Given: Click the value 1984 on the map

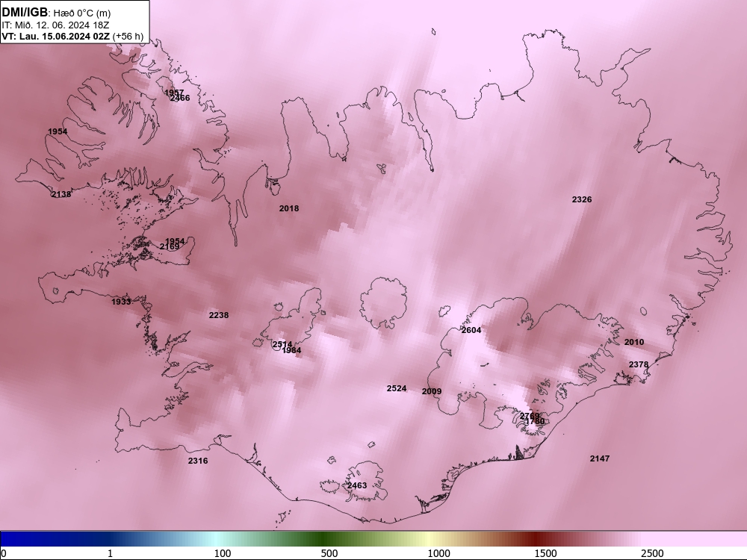Looking at the screenshot, I should point(291,350).
